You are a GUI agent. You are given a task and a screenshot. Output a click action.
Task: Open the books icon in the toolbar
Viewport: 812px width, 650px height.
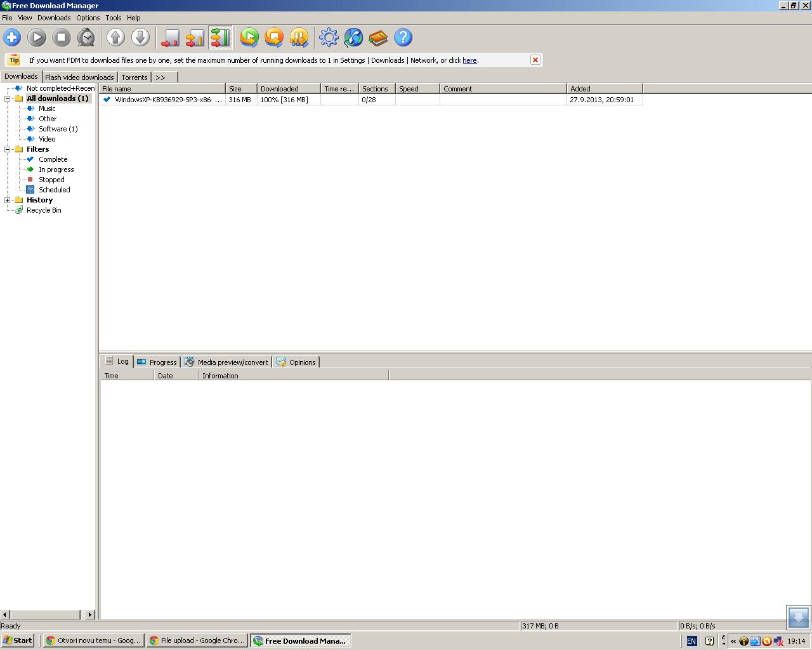point(378,37)
